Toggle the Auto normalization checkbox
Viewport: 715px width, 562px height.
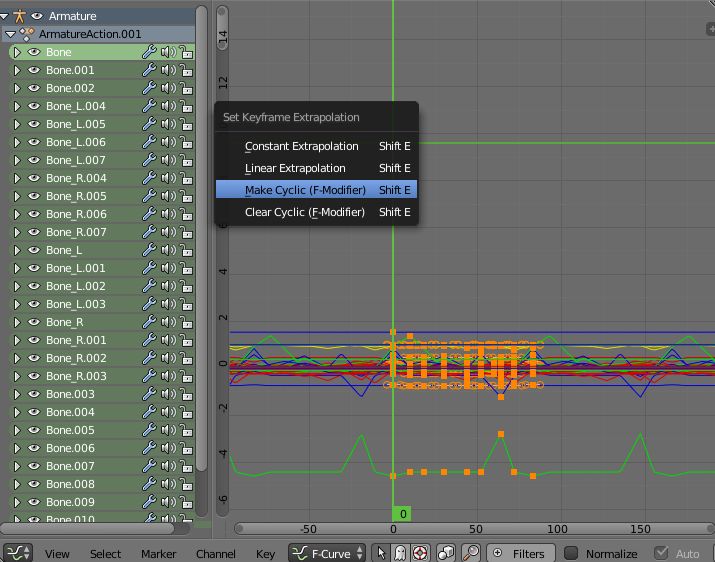(661, 553)
